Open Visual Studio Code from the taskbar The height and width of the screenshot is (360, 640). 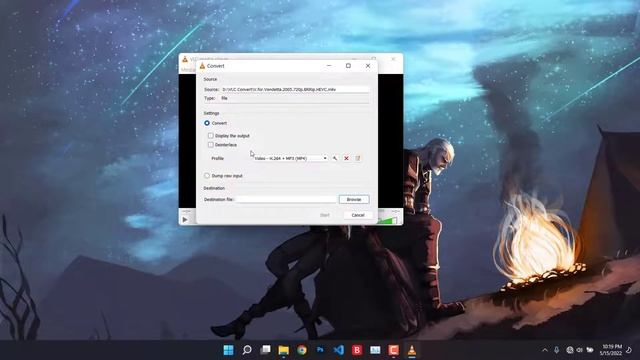(x=339, y=350)
